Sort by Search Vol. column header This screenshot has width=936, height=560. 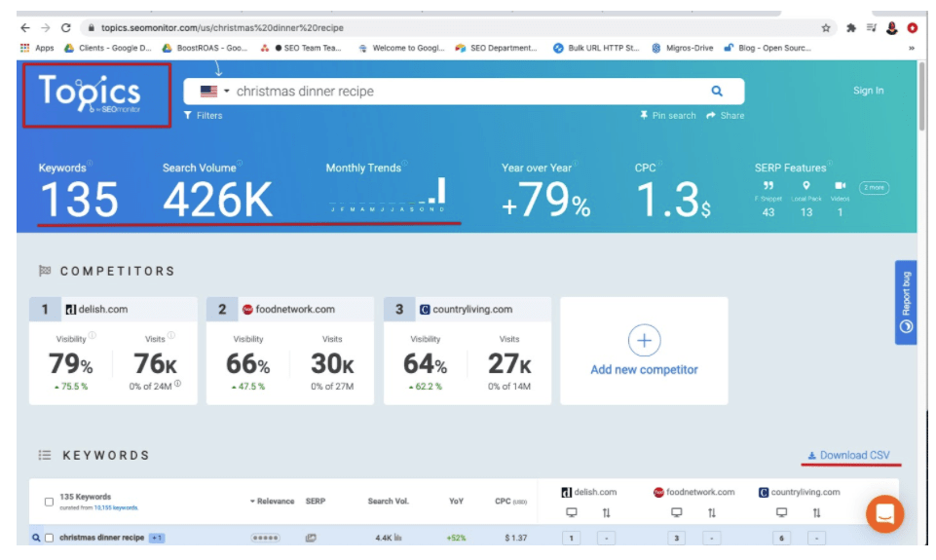[388, 502]
